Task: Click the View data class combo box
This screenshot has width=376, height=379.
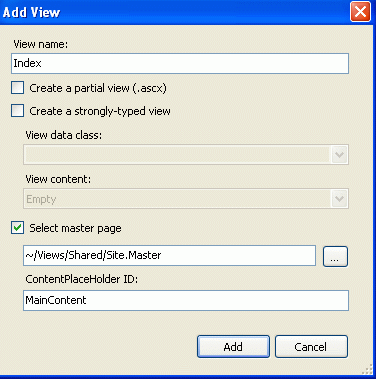Action: point(186,155)
